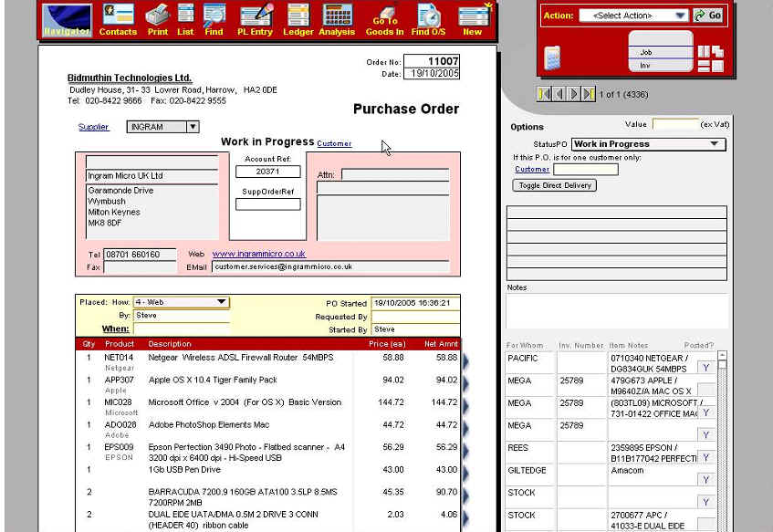Click the Fax input field

140,267
